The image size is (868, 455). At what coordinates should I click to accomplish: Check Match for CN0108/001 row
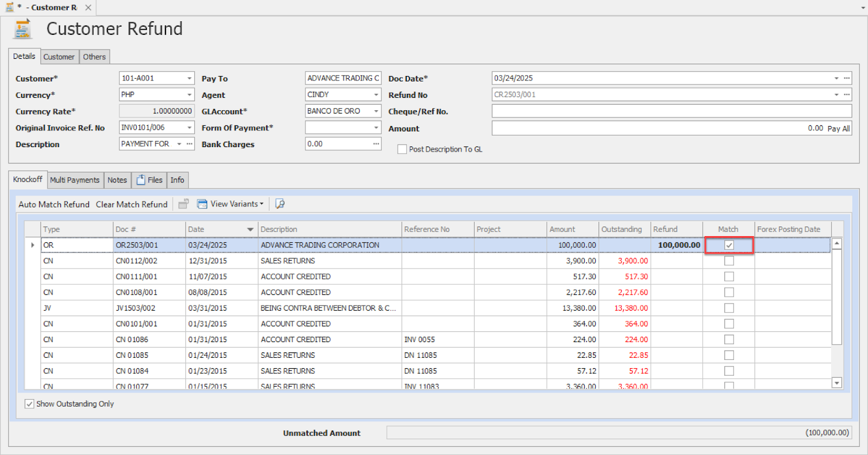pos(729,292)
